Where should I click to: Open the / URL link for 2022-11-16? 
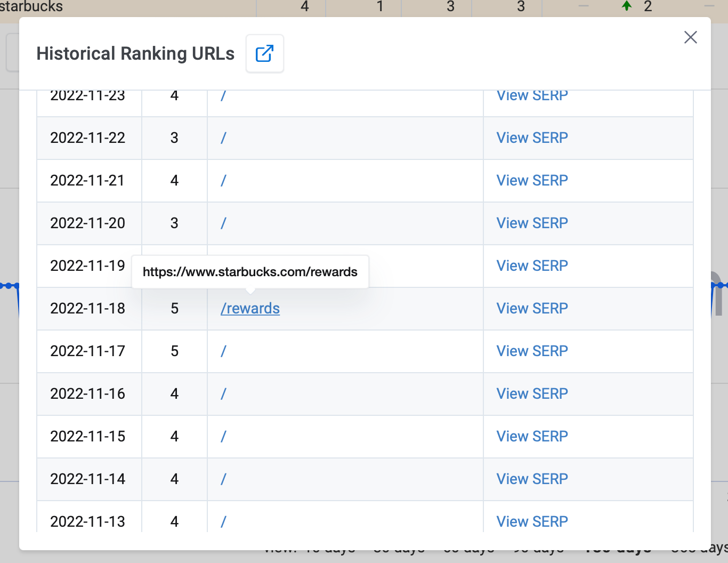[223, 393]
